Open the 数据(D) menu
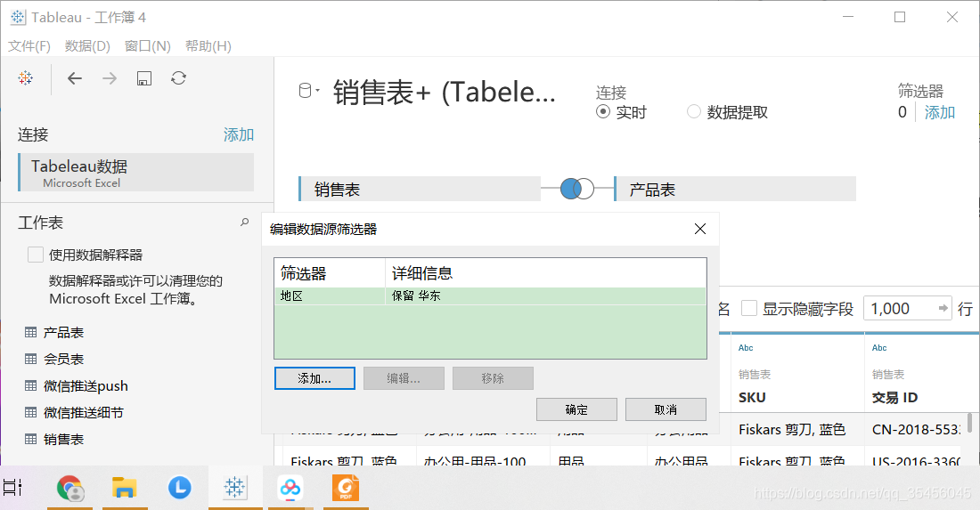Viewport: 980px width, 510px height. coord(87,46)
